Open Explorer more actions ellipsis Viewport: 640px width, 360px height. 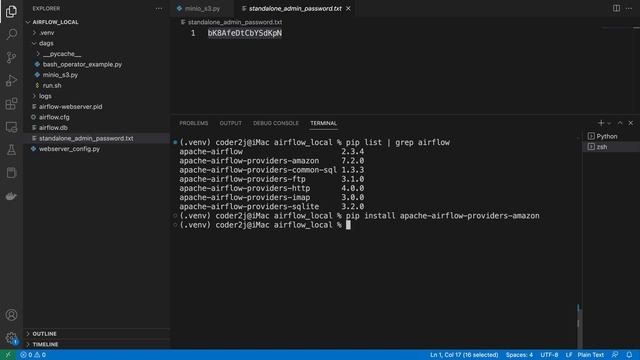point(158,9)
